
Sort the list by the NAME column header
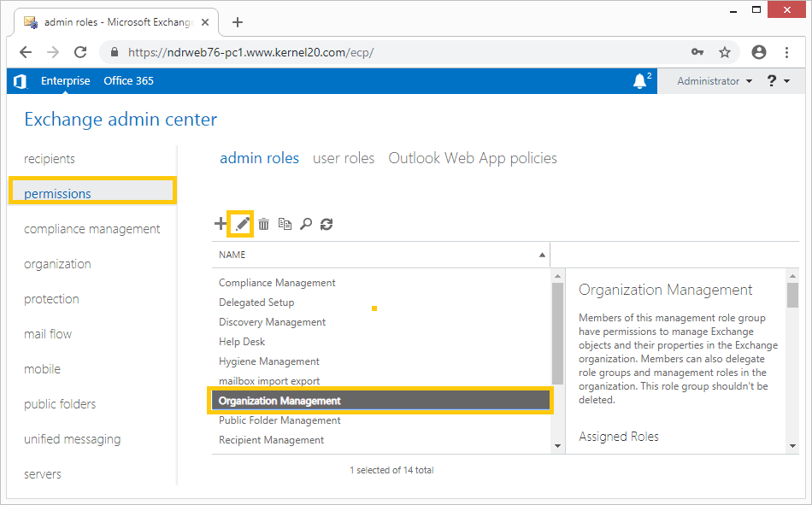[380, 255]
